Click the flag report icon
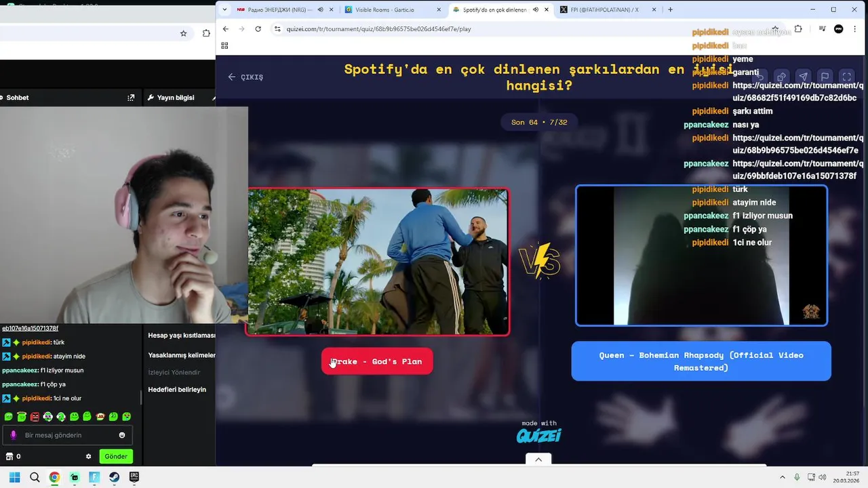This screenshot has height=488, width=868. click(825, 77)
